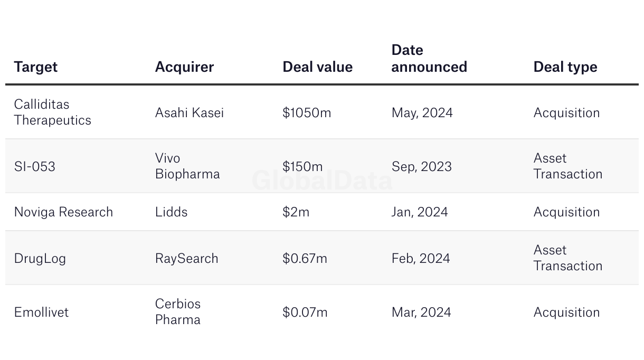Select the Sep, 2023 date cell
The image size is (644, 360).
421,167
